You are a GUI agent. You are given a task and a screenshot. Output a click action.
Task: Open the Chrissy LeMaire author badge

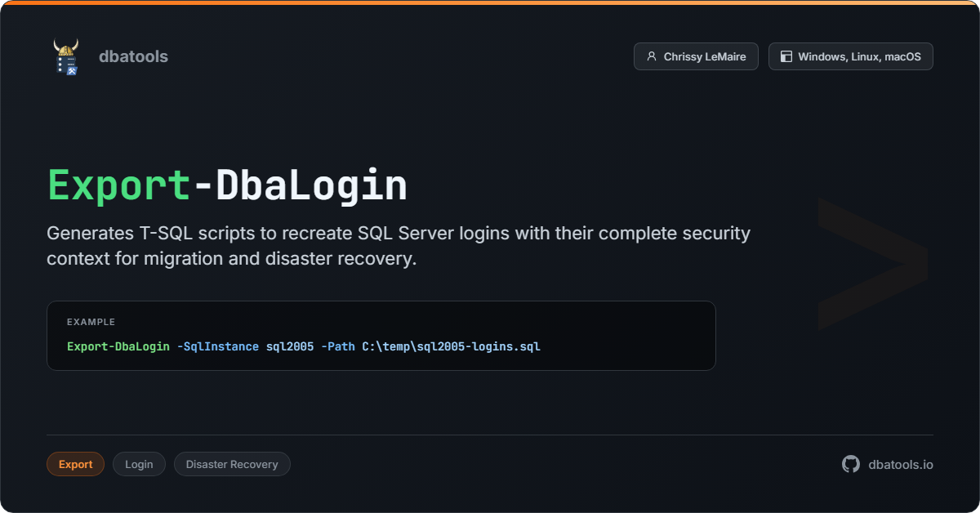[x=696, y=56]
